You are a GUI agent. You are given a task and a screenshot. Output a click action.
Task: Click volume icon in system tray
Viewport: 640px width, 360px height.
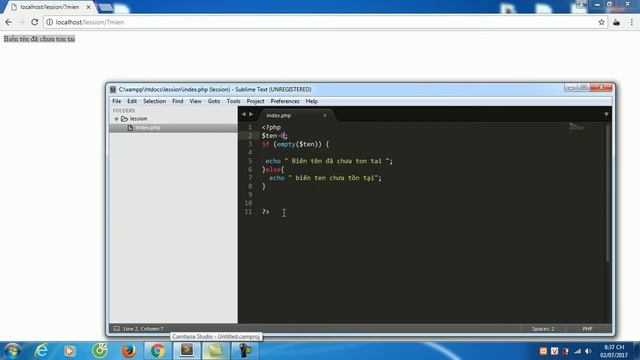click(588, 351)
